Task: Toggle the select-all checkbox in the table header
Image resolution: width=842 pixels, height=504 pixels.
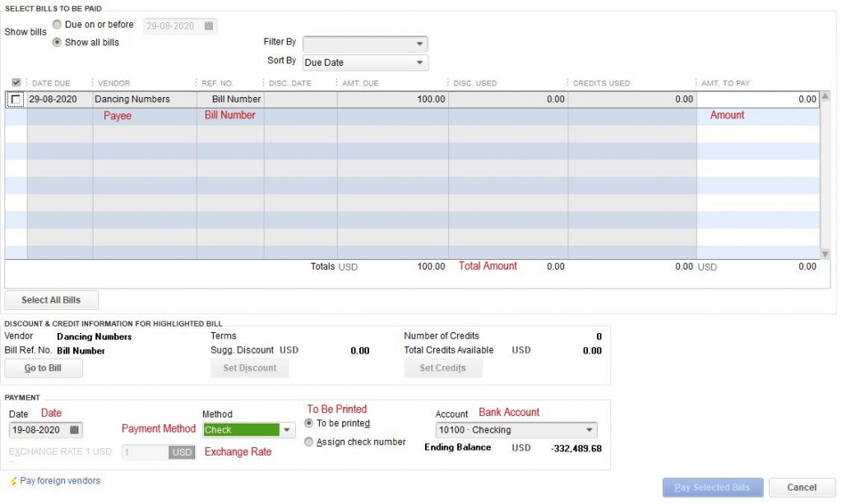Action: tap(16, 82)
